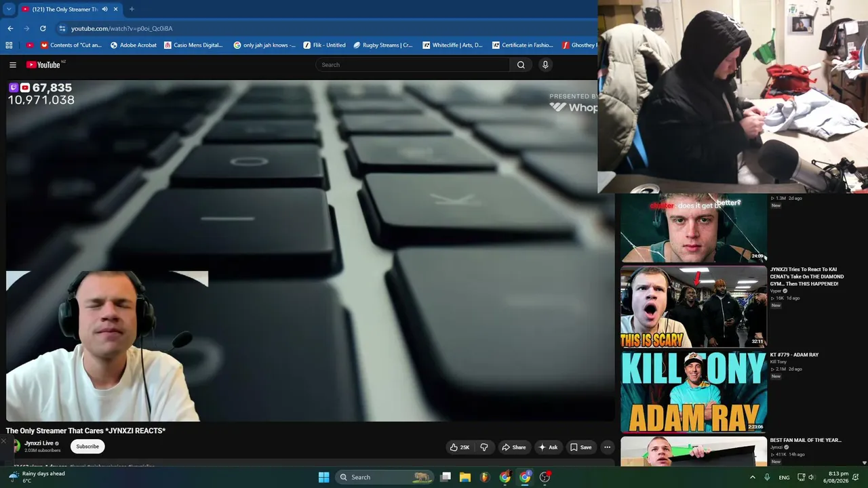
Task: Start voice search with the microphone icon
Action: 545,65
